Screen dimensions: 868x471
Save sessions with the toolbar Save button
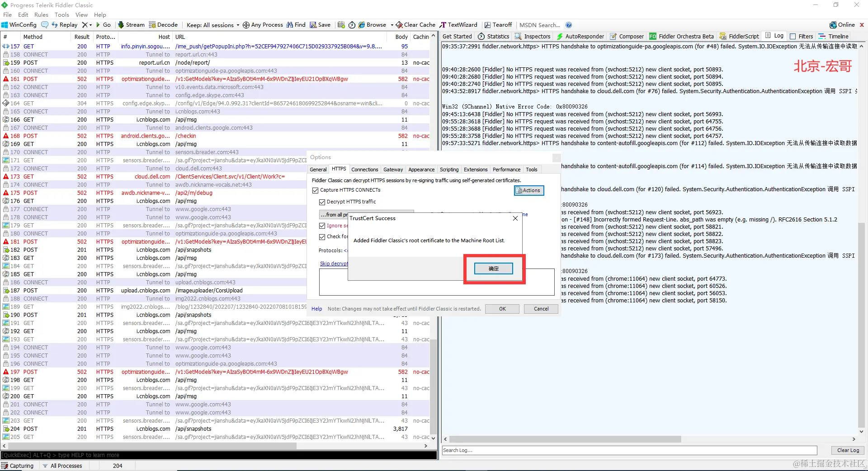pyautogui.click(x=320, y=25)
